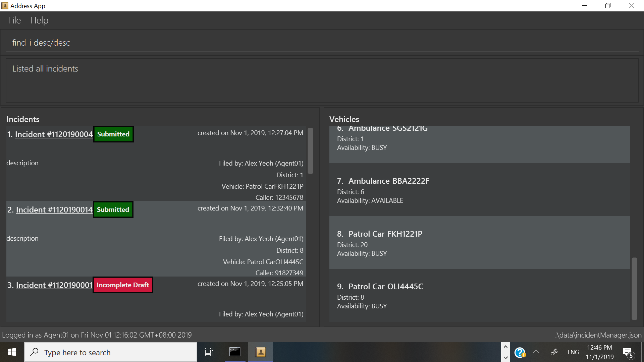644x362 pixels.
Task: Open Incident #1120190001 link
Action: coord(54,285)
